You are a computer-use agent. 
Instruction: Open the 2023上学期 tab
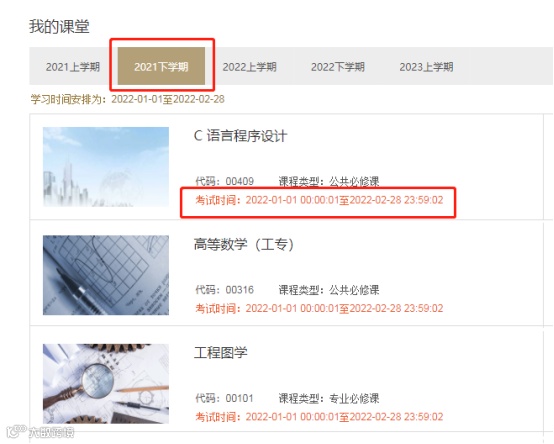point(426,66)
